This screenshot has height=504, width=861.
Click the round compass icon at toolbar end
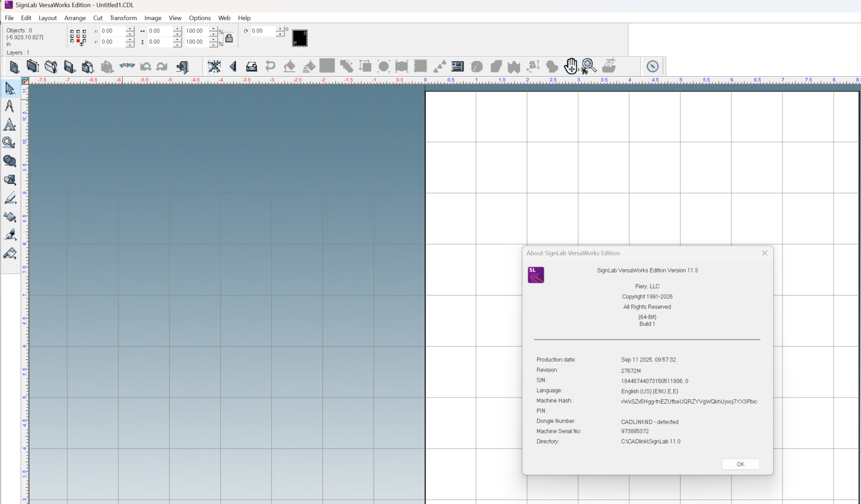pos(652,66)
